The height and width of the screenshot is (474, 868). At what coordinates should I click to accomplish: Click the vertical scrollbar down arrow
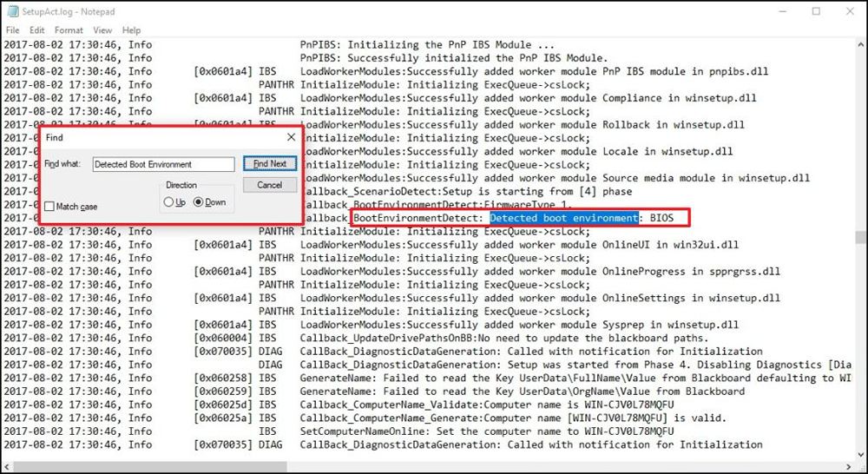859,456
